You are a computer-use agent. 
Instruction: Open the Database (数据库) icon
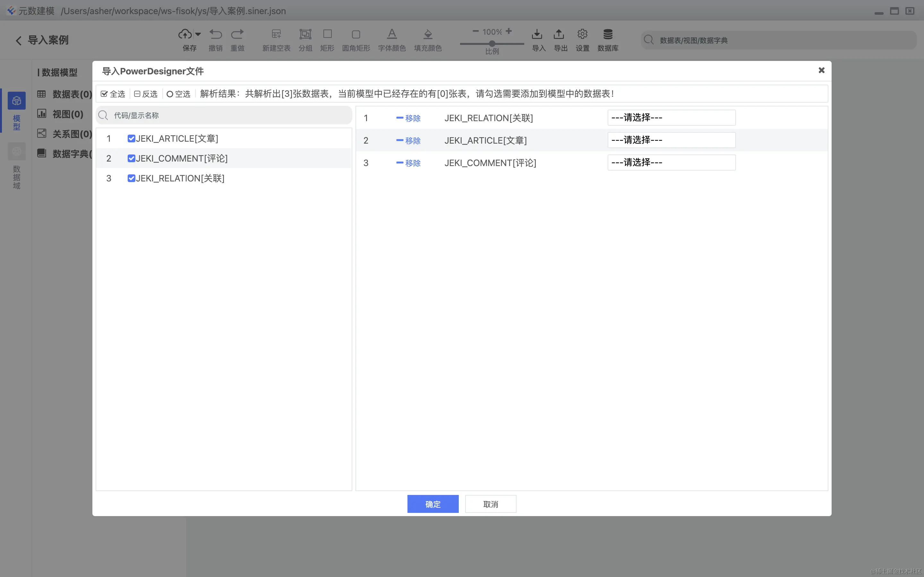607,34
